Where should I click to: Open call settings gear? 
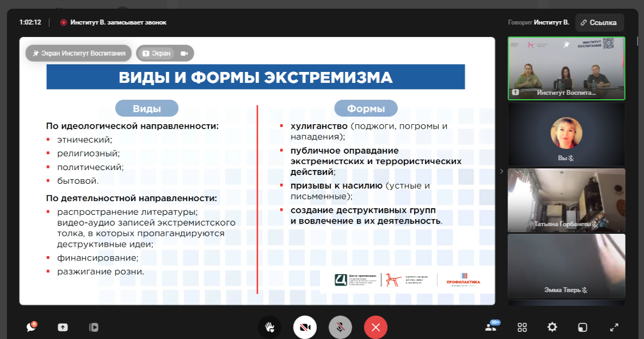click(552, 327)
